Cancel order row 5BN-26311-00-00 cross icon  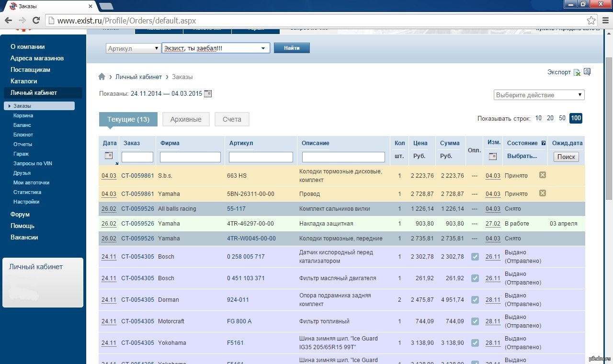pyautogui.click(x=543, y=193)
